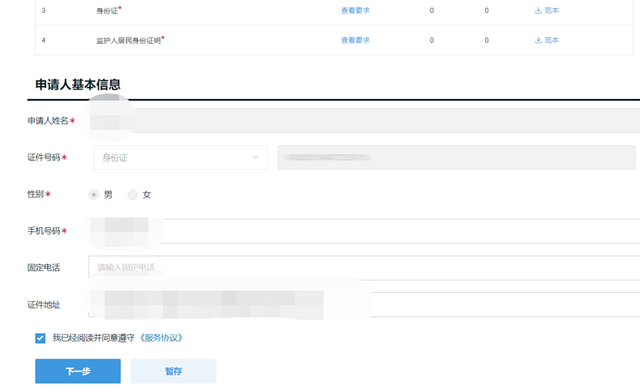The width and height of the screenshot is (640, 392).
Task: Click the 下一步 button
Action: tap(78, 371)
